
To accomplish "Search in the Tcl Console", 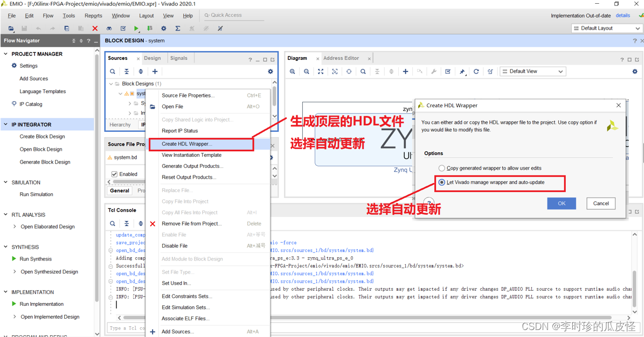I will pyautogui.click(x=113, y=224).
